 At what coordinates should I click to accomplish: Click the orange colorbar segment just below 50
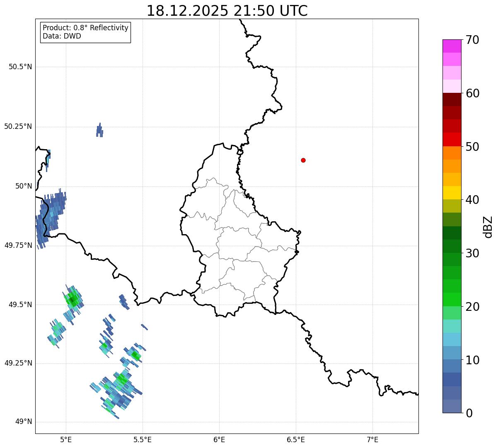452,153
